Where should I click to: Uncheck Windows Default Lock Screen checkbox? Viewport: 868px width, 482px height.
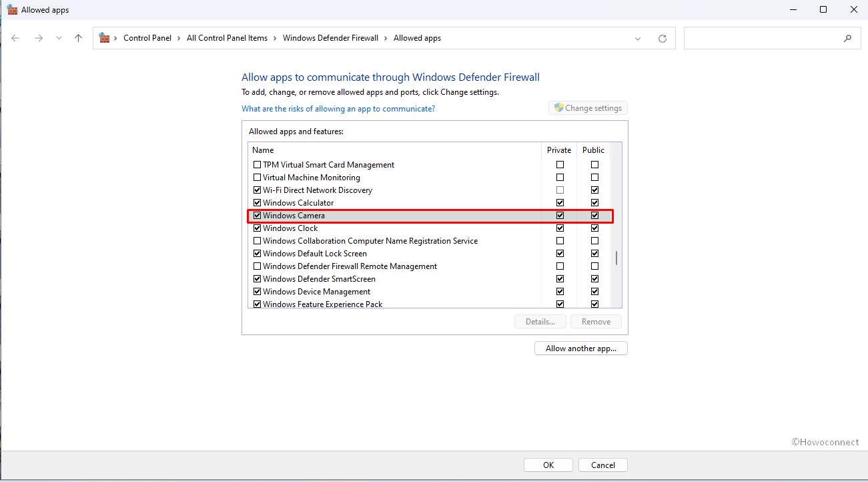pyautogui.click(x=257, y=254)
